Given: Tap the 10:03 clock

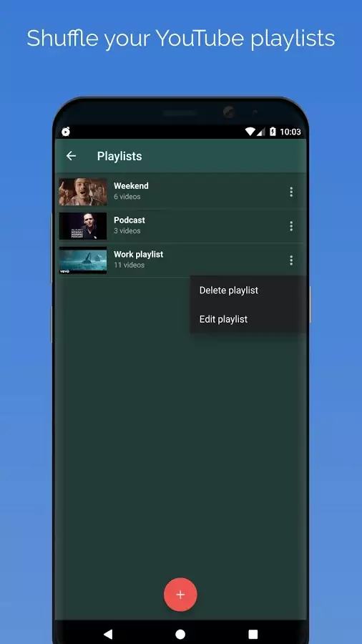Looking at the screenshot, I should (x=290, y=132).
